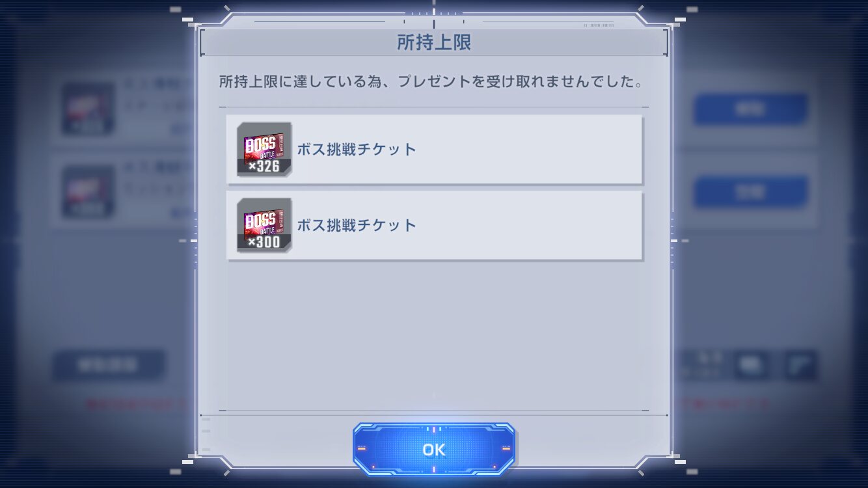Click the ボス挑戦チケット text in second row
Viewport: 868px width, 488px height.
pos(357,225)
